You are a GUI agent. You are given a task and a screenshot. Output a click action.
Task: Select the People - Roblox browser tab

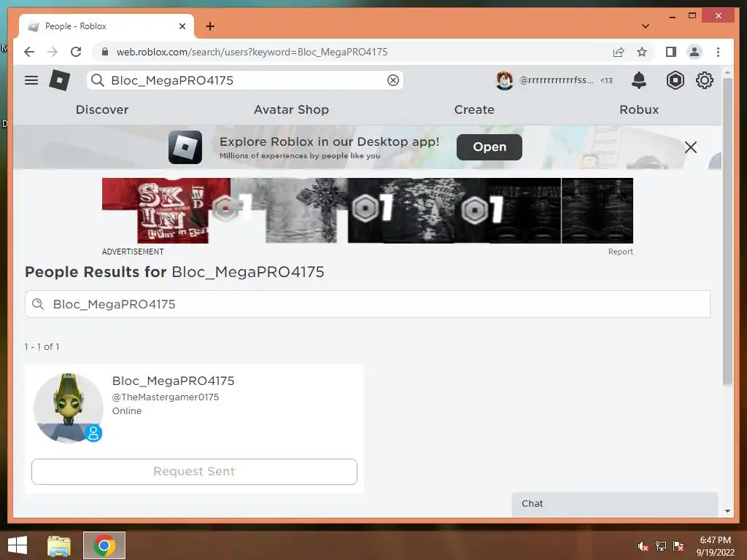pyautogui.click(x=107, y=26)
